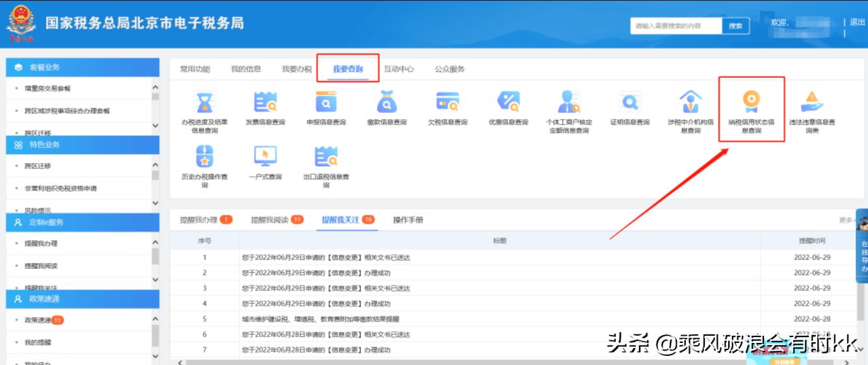Viewport: 868px width, 365px height.
Task: Open 政策速递 sidebar item with badge
Action: (43, 320)
